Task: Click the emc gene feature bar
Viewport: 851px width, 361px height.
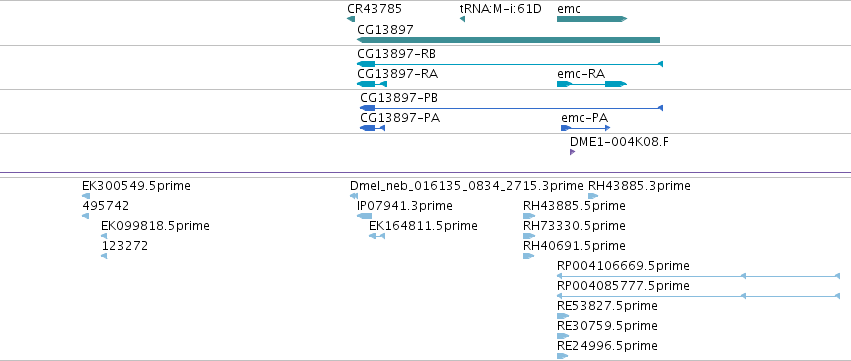Action: pos(592,19)
